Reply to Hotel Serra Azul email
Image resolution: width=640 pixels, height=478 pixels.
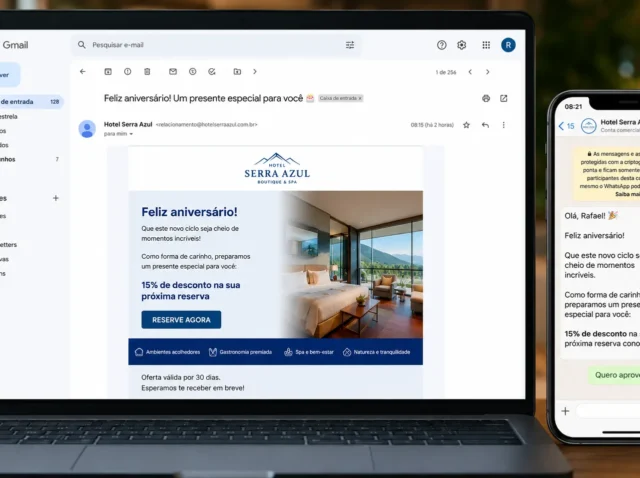(x=485, y=125)
